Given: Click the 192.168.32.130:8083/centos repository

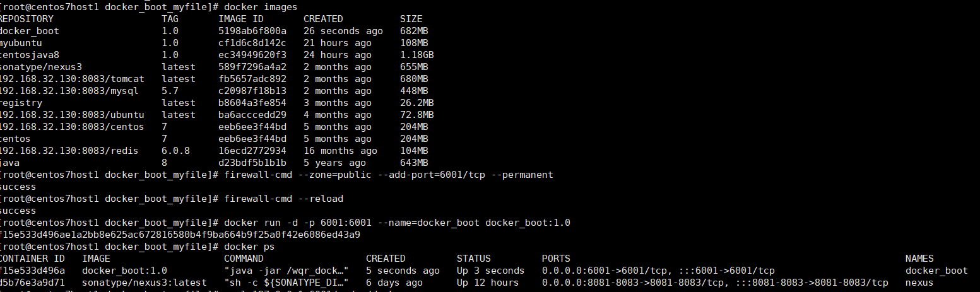Looking at the screenshot, I should [x=72, y=127].
